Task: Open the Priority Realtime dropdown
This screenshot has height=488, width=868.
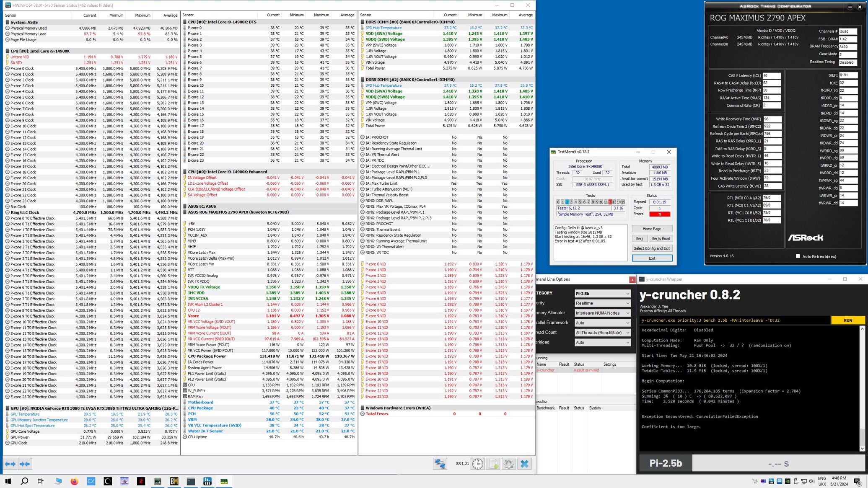Action: 602,303
